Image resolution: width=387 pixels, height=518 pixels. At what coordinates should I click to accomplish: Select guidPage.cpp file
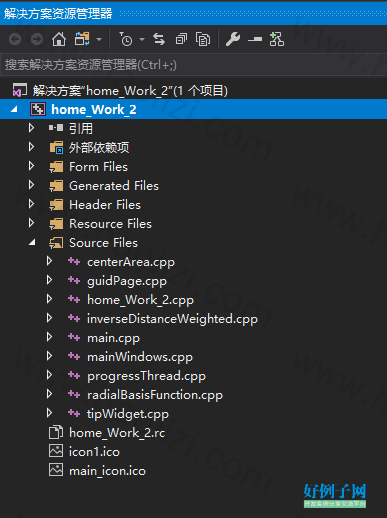coord(127,281)
